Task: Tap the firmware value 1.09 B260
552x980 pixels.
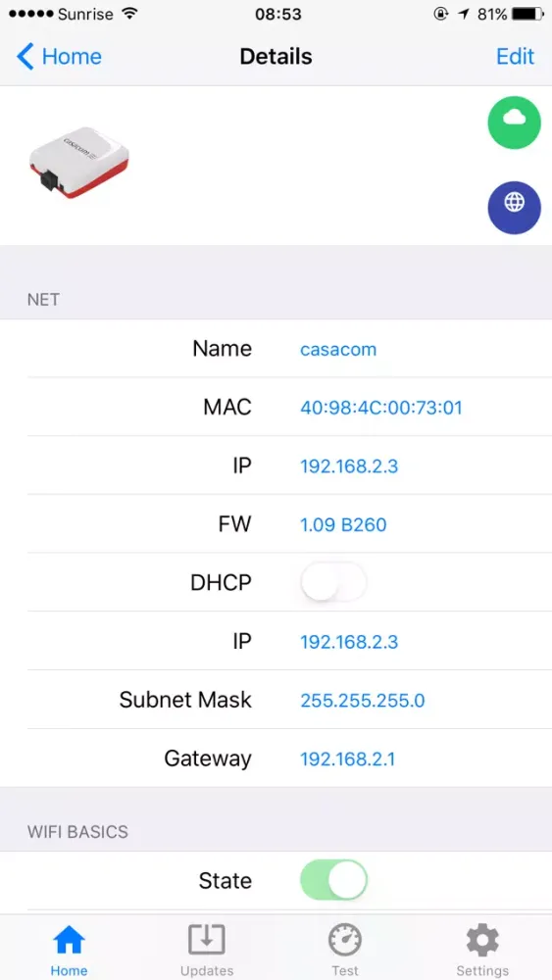Action: [343, 524]
